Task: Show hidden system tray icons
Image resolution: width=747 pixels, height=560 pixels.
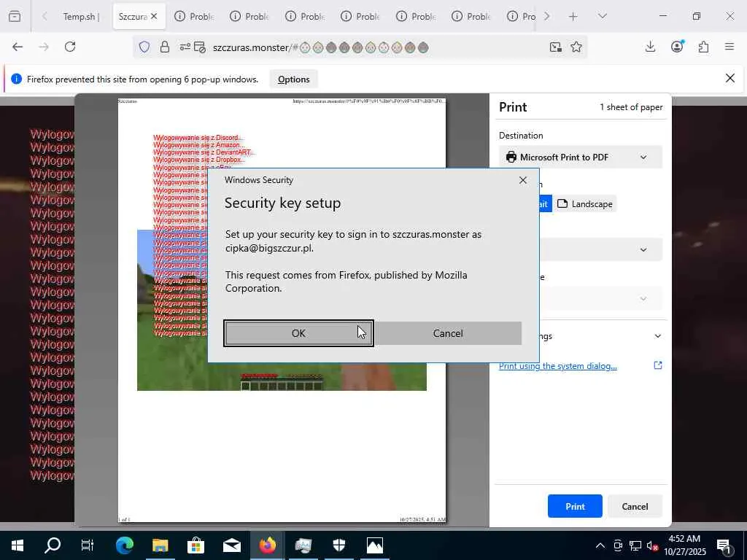Action: tap(600, 545)
